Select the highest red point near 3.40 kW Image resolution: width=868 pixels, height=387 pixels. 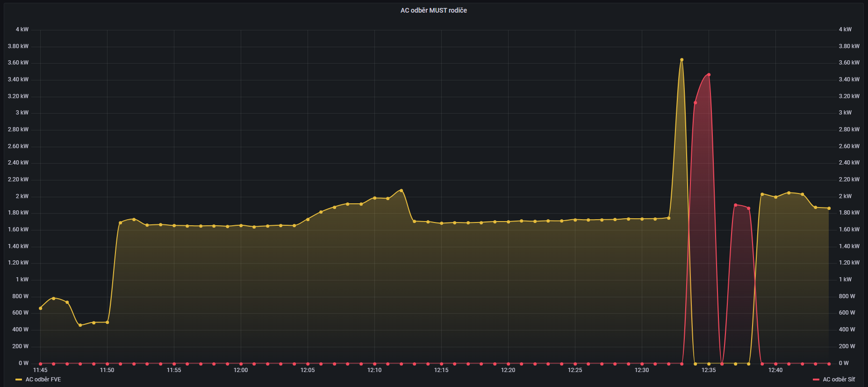coord(709,75)
